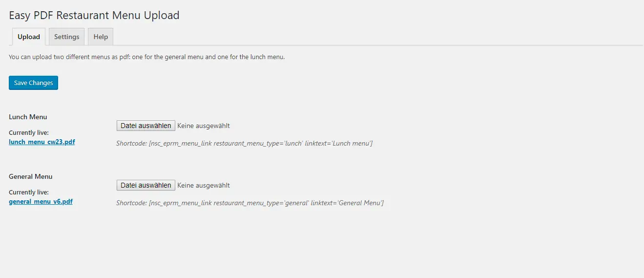
Task: Click 'Keine ausgewählt' beside the General Menu chooser
Action: 203,185
